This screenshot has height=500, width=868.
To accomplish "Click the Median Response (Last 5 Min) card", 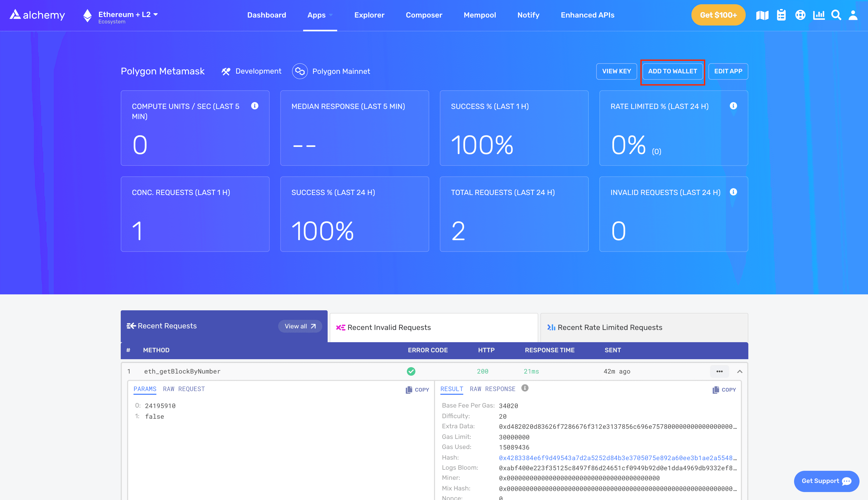I will coord(355,128).
